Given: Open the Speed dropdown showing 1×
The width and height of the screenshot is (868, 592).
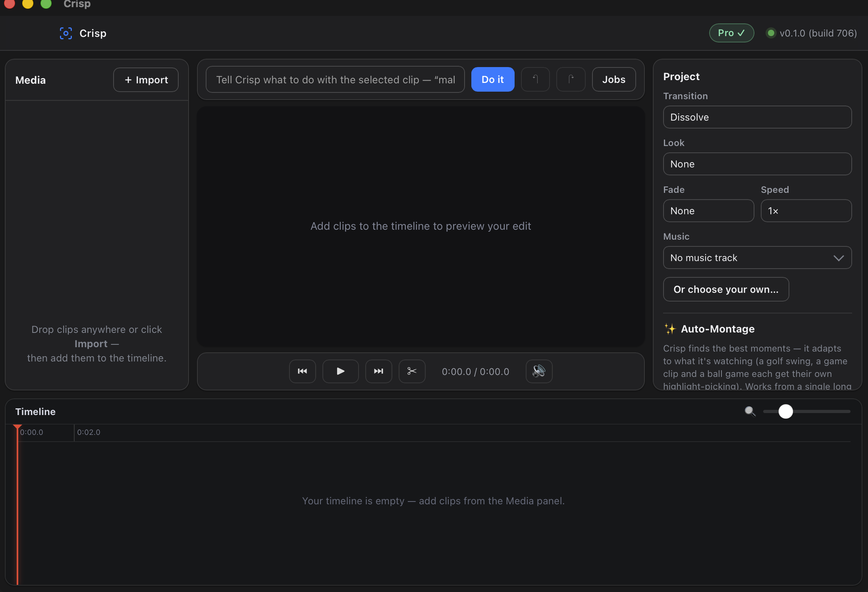Looking at the screenshot, I should pyautogui.click(x=806, y=211).
